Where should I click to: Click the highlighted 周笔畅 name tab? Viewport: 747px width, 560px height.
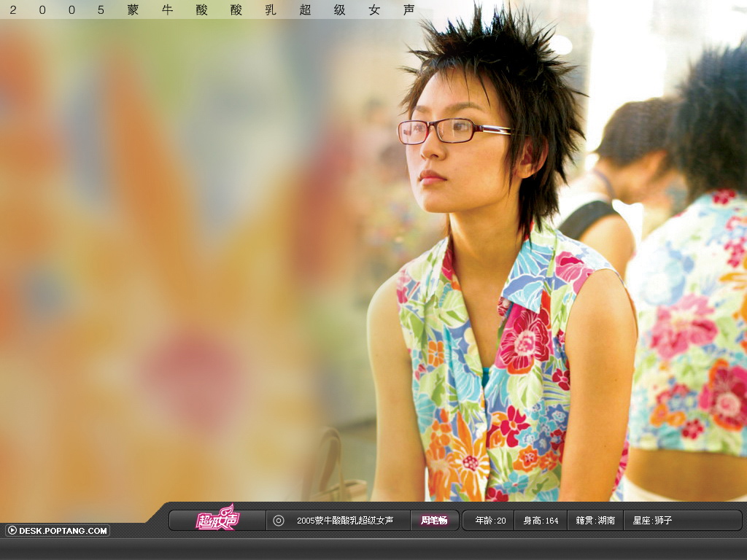pos(434,521)
